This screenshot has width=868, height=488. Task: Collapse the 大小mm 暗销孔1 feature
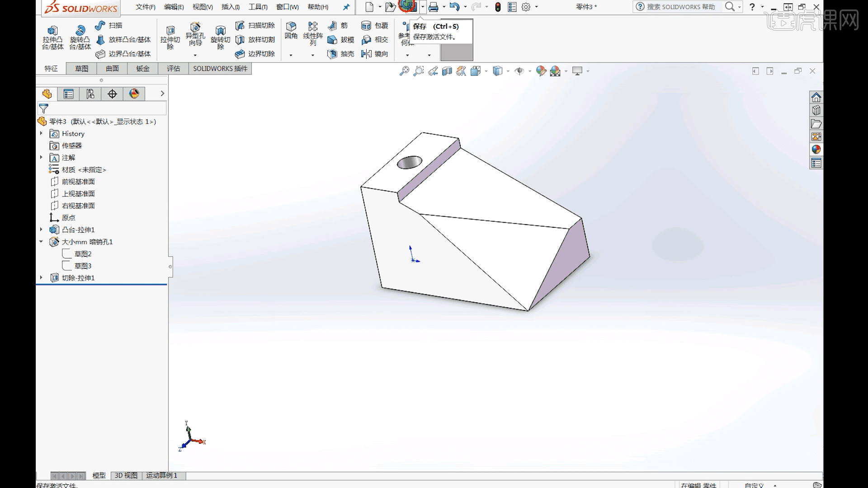41,242
